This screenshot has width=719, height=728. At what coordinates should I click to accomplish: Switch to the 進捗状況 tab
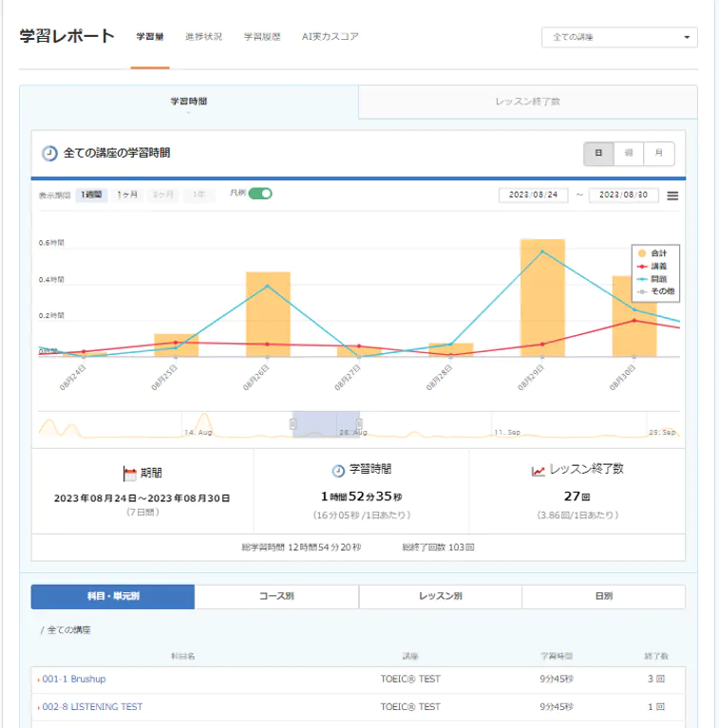[204, 37]
